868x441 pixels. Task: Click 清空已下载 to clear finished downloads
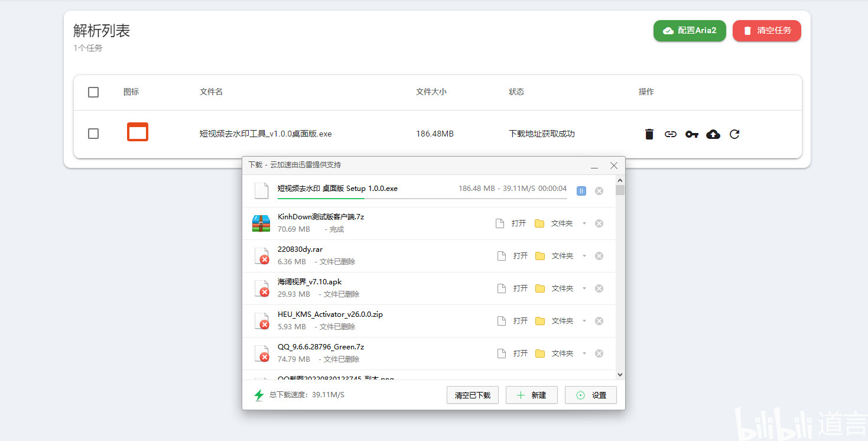[473, 395]
